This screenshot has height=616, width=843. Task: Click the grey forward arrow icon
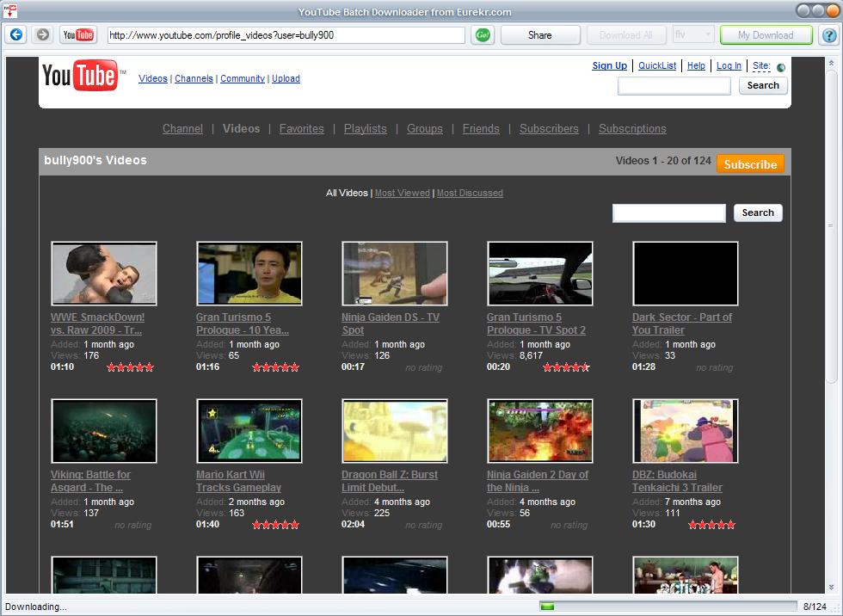click(x=42, y=35)
